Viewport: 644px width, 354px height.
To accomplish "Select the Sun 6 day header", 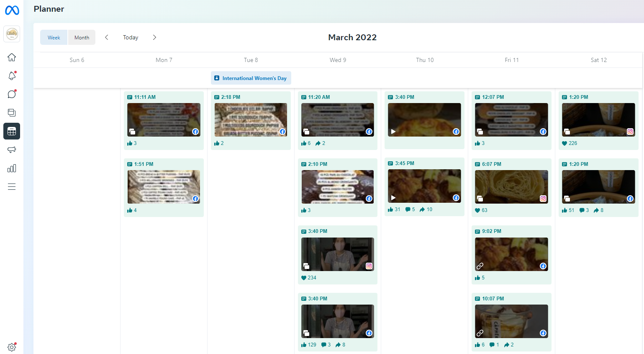I will click(x=77, y=60).
